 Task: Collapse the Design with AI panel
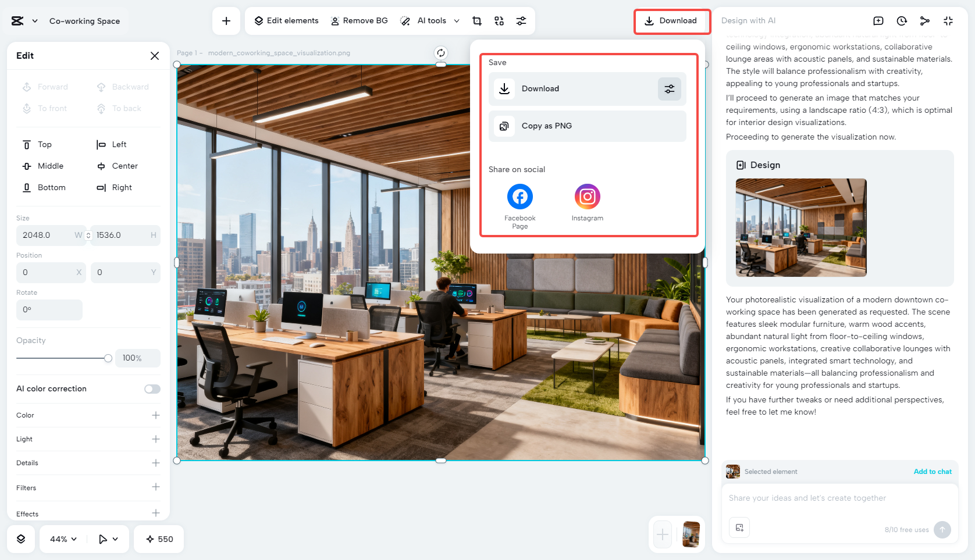(x=948, y=21)
